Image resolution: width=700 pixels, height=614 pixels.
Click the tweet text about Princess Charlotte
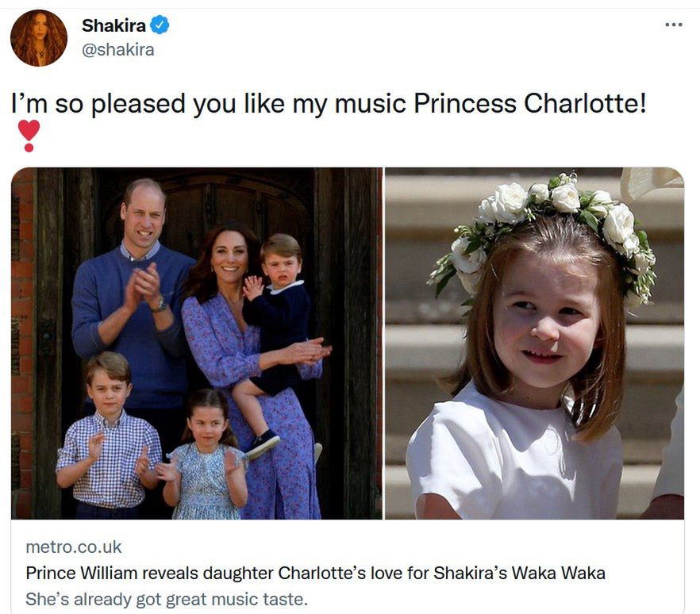pos(329,103)
